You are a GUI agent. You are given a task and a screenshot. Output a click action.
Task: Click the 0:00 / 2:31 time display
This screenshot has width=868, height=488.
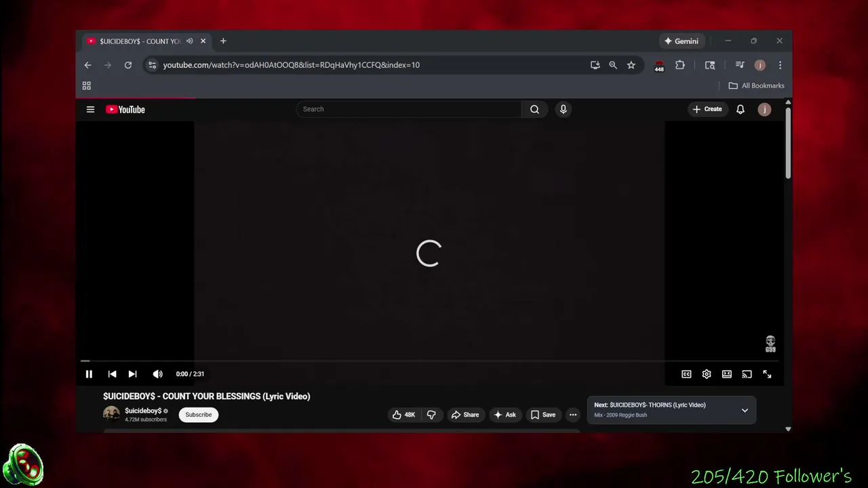(190, 374)
